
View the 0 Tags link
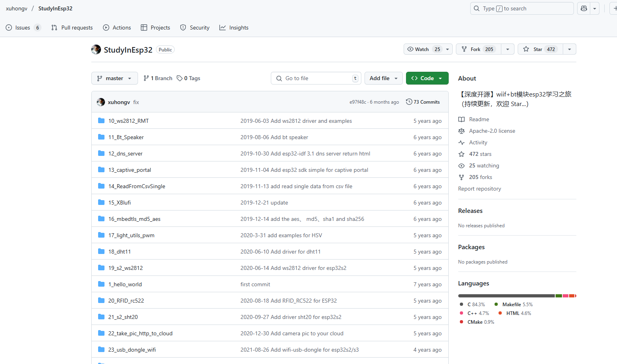[189, 78]
